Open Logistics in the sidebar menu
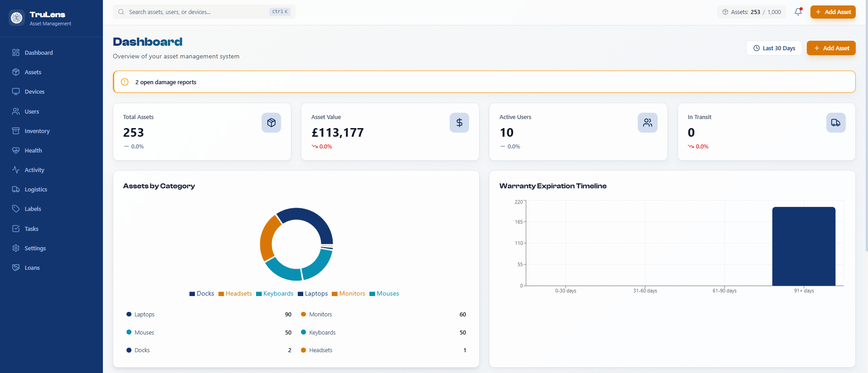The image size is (868, 373). (x=51, y=189)
